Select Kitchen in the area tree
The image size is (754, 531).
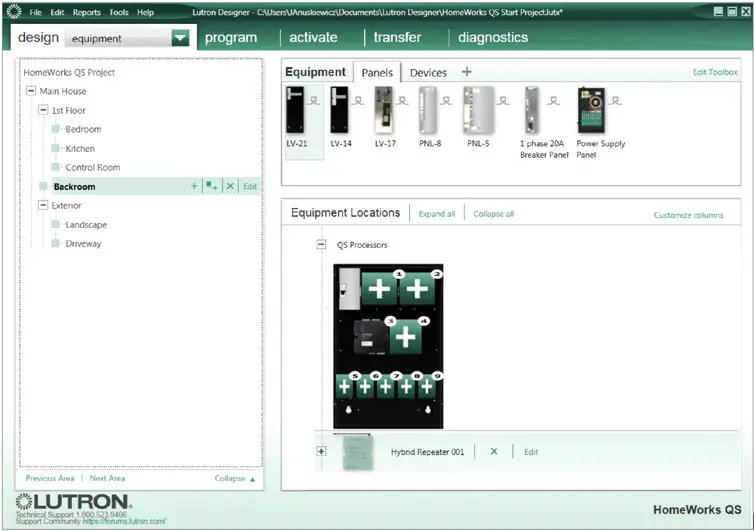[80, 149]
